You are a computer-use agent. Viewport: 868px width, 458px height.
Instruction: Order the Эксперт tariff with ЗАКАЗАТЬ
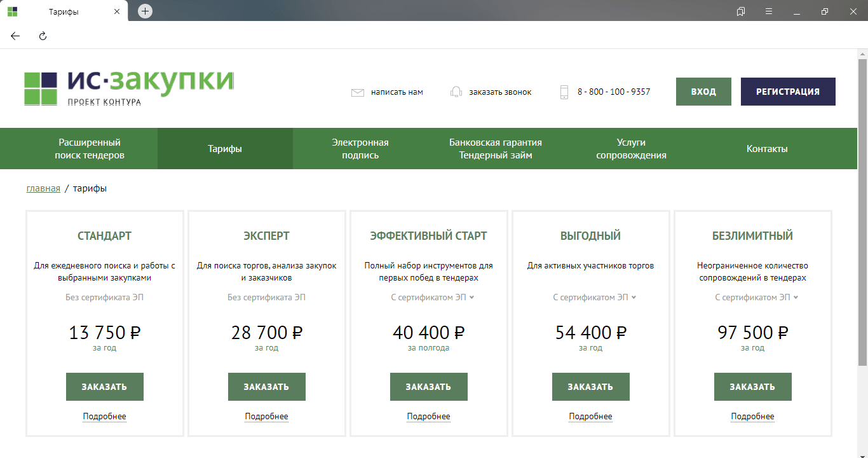pyautogui.click(x=267, y=387)
